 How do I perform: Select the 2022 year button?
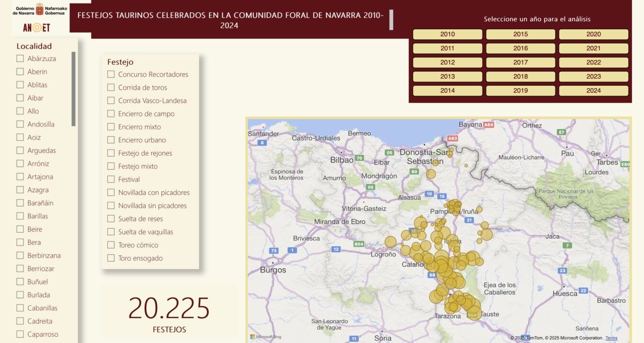[594, 62]
